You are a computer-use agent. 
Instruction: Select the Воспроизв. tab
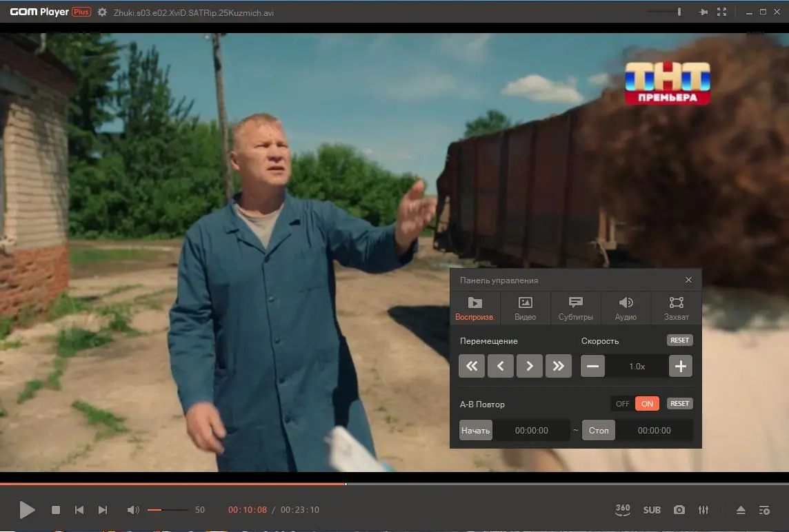(475, 308)
